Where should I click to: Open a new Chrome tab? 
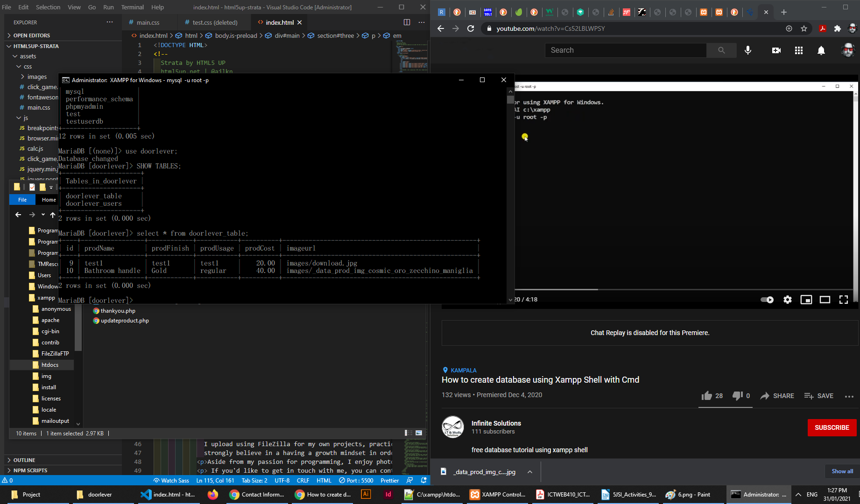click(784, 12)
